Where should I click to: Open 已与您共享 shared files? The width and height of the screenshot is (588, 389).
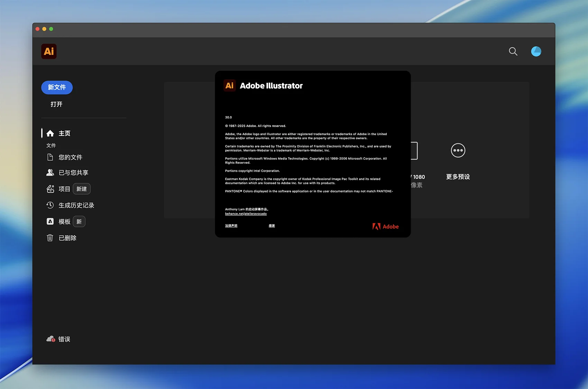(73, 173)
